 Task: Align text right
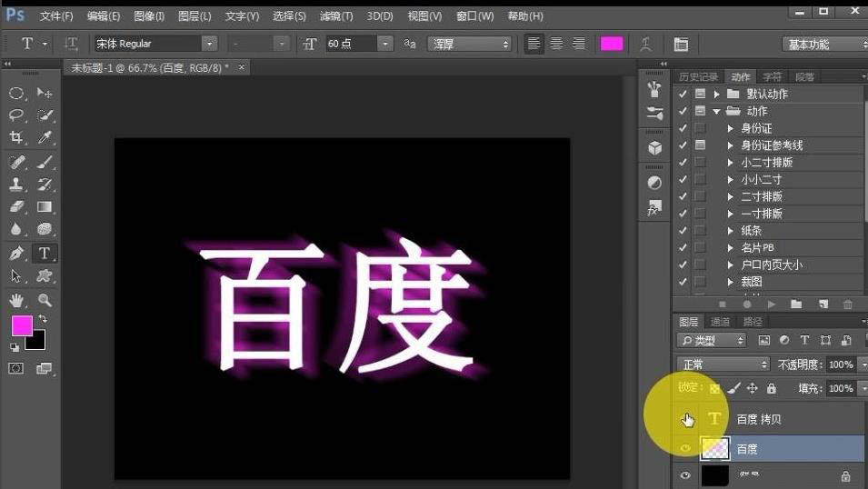(x=578, y=44)
